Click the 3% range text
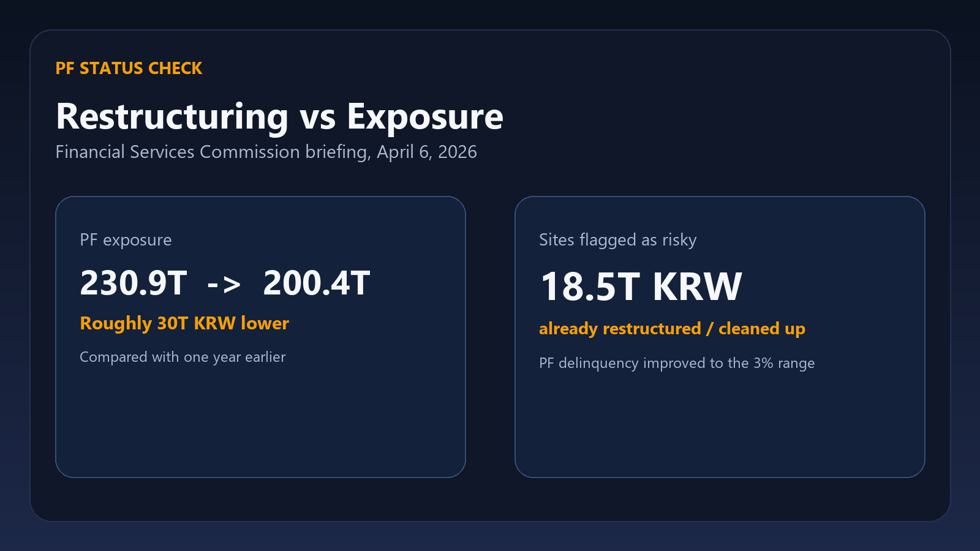The image size is (980, 551). click(784, 363)
